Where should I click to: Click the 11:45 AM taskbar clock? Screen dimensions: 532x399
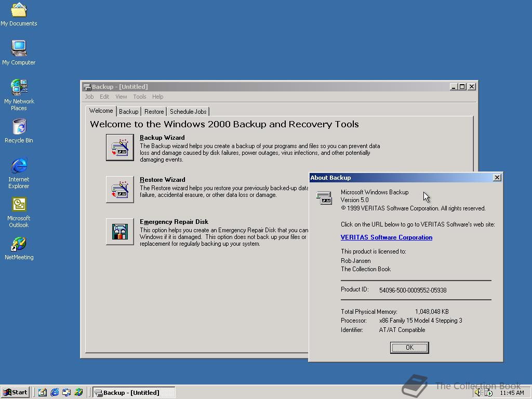512,393
